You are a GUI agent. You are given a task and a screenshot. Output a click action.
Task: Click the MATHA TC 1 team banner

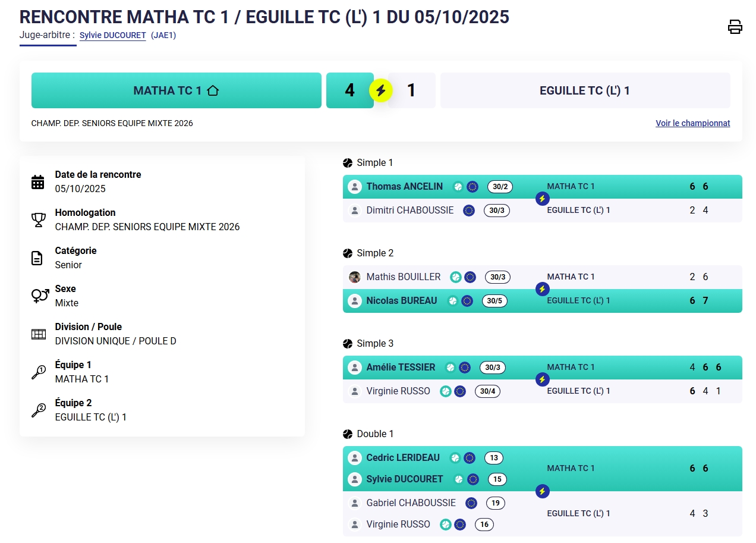coord(176,90)
